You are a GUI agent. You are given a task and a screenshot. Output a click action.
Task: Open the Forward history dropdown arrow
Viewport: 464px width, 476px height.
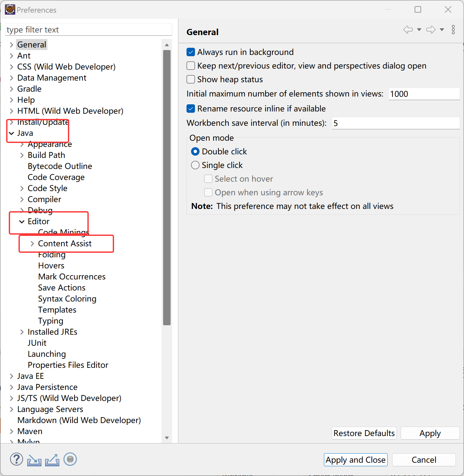[442, 30]
